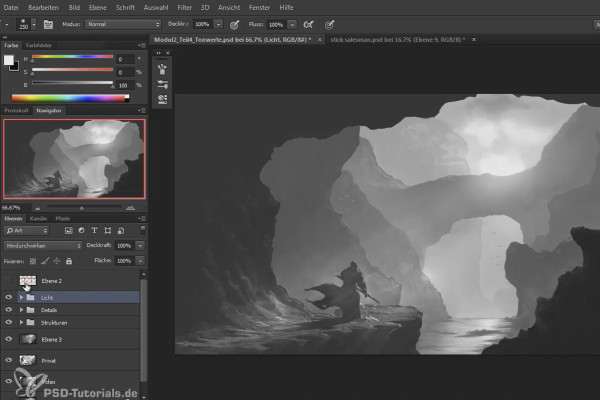Open the Ebene menu

(x=98, y=7)
